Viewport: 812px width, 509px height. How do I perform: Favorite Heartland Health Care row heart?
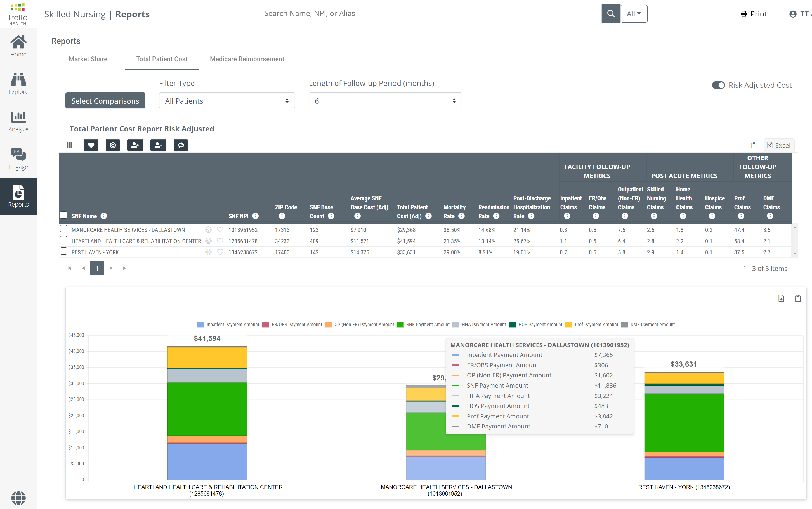pyautogui.click(x=220, y=241)
